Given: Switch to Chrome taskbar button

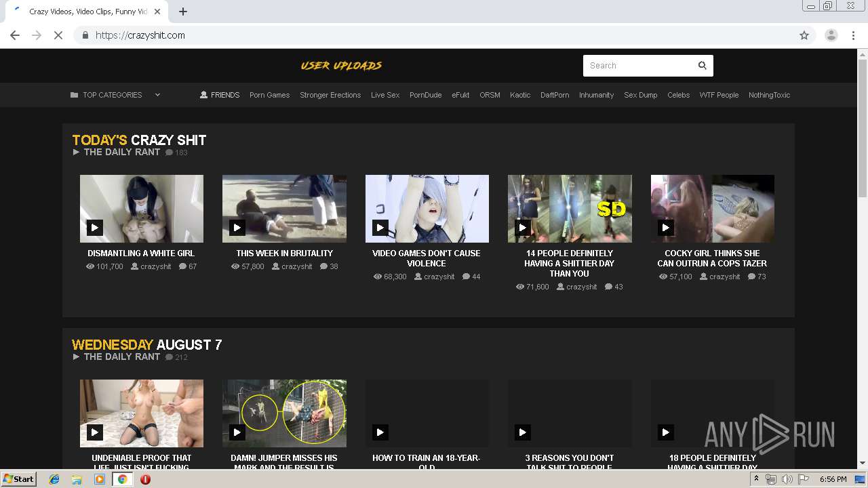Looking at the screenshot, I should [123, 479].
